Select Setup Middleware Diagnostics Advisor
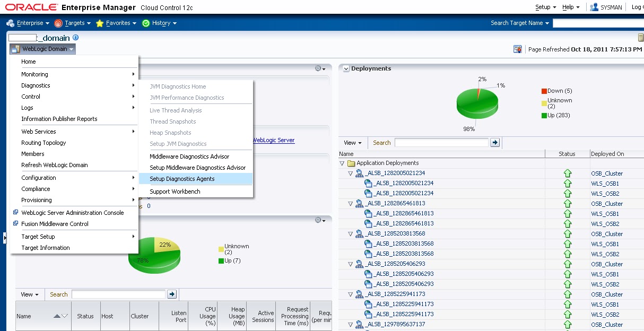644x331 pixels. (196, 168)
